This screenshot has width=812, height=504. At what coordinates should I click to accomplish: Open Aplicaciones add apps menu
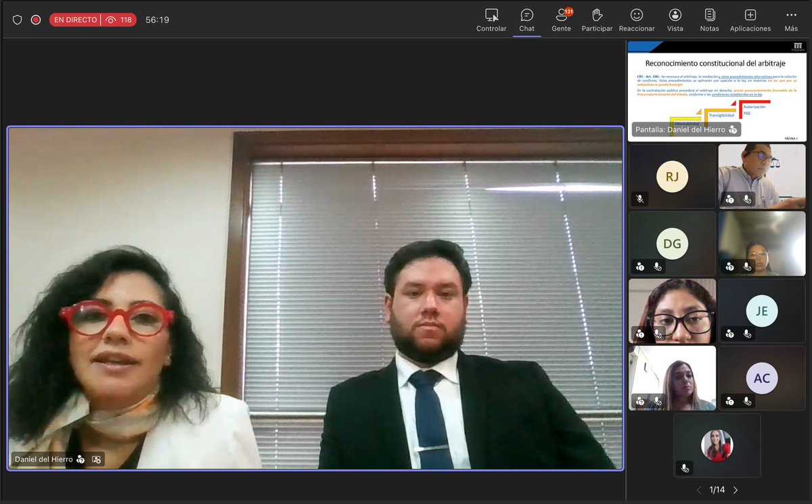click(x=750, y=20)
